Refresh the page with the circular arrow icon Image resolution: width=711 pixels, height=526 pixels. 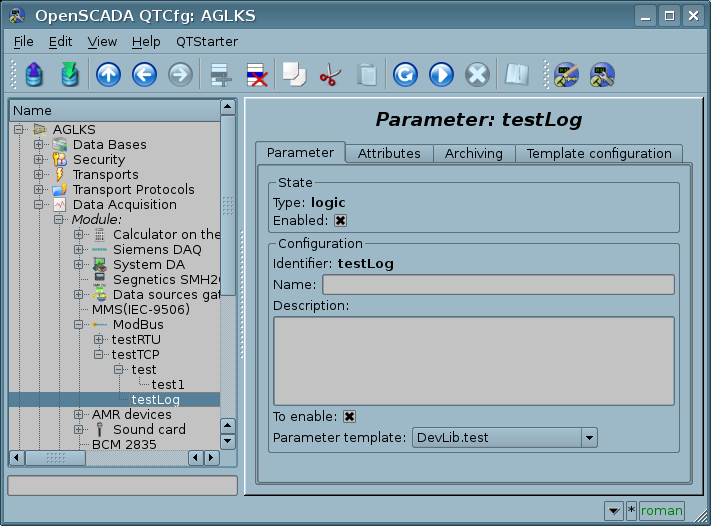coord(405,74)
